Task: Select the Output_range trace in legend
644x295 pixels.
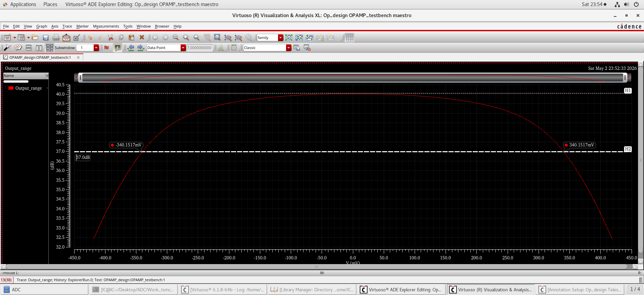Action: point(29,88)
